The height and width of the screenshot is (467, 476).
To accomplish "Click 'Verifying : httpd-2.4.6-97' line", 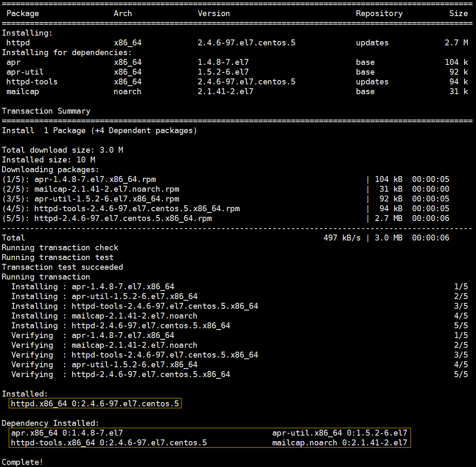I will click(x=121, y=374).
